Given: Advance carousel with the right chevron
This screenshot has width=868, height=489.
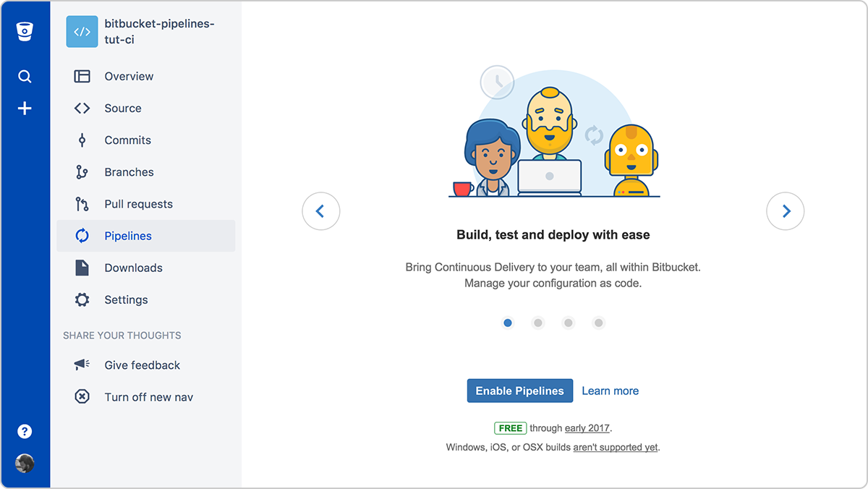Looking at the screenshot, I should pyautogui.click(x=786, y=211).
